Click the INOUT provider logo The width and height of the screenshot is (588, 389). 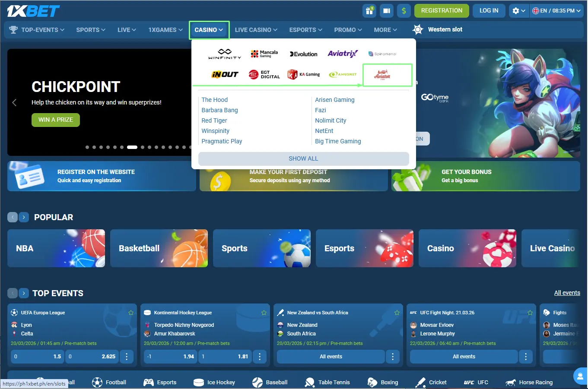tap(225, 75)
